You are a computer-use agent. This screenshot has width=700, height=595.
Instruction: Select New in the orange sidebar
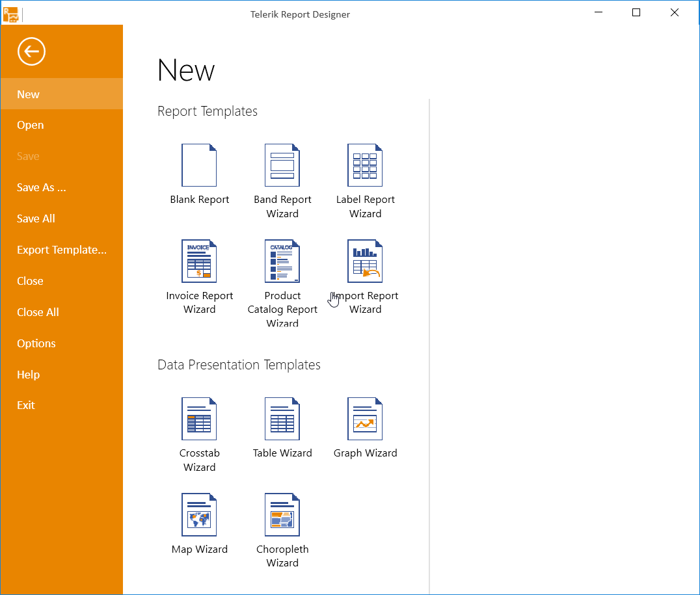pyautogui.click(x=29, y=94)
